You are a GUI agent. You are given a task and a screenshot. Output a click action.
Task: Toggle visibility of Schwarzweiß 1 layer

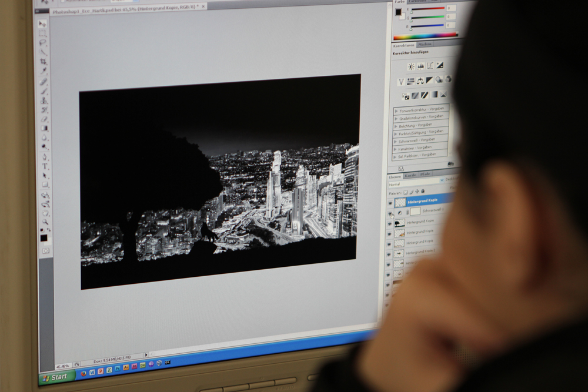pos(390,213)
